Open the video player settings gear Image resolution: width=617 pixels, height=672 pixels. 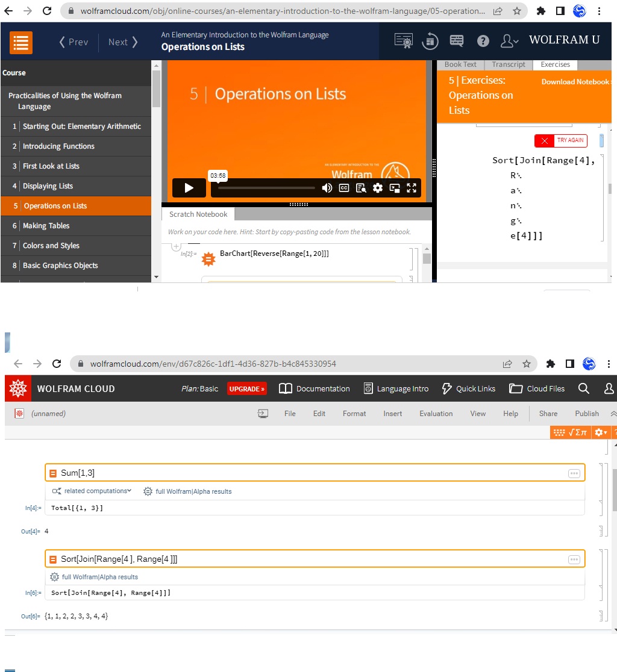point(378,188)
